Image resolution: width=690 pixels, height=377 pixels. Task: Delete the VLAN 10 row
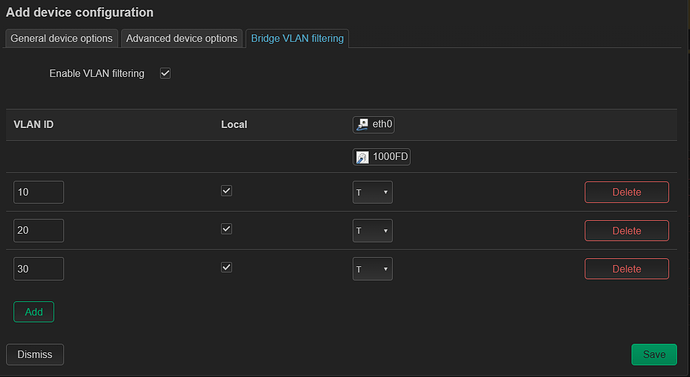point(626,192)
